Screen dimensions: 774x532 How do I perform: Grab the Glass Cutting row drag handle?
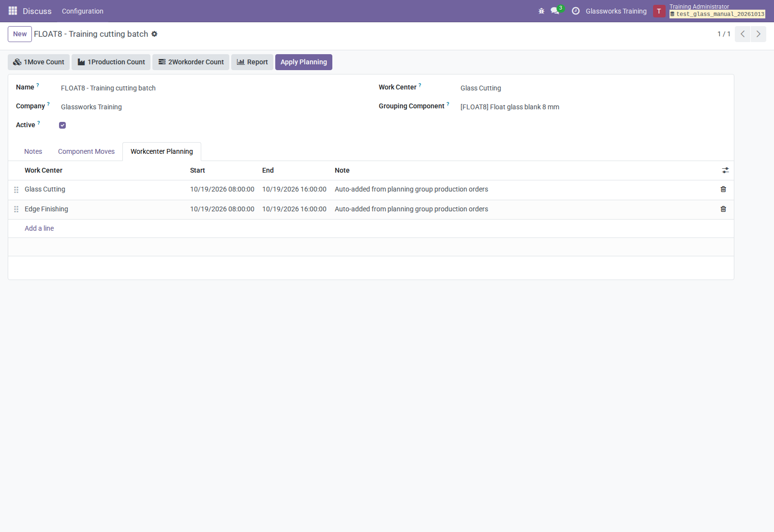[16, 190]
